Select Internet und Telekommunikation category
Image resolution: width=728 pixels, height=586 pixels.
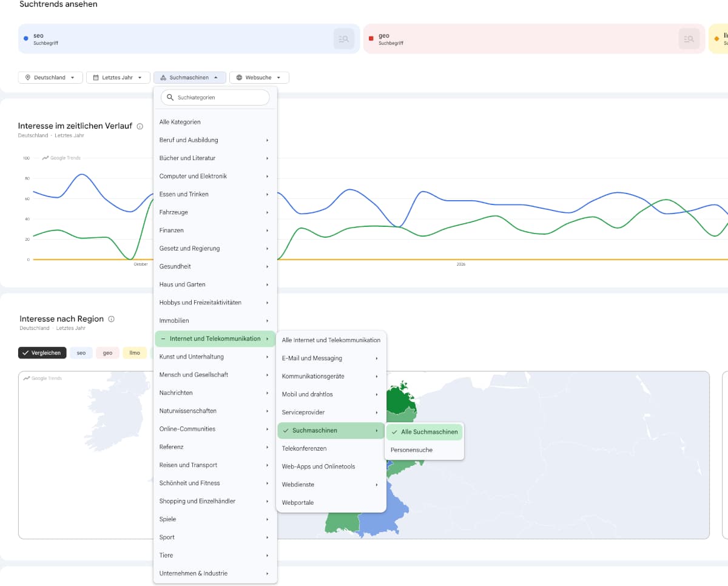tap(215, 338)
